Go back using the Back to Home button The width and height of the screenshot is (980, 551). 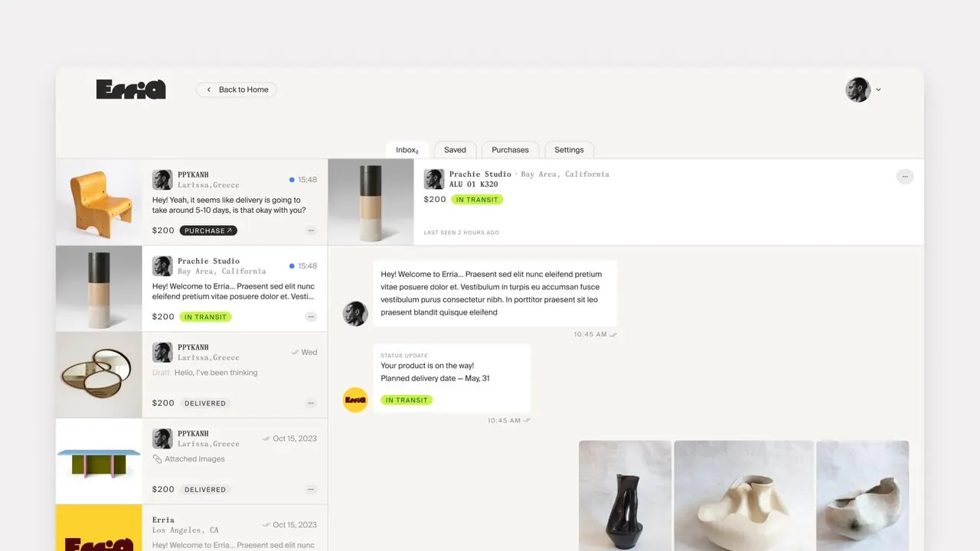coord(237,90)
